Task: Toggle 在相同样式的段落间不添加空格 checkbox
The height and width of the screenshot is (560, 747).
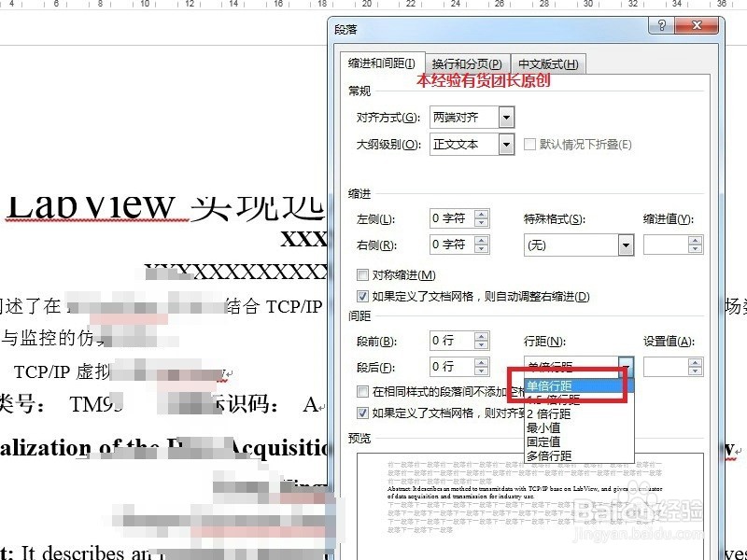Action: click(362, 391)
